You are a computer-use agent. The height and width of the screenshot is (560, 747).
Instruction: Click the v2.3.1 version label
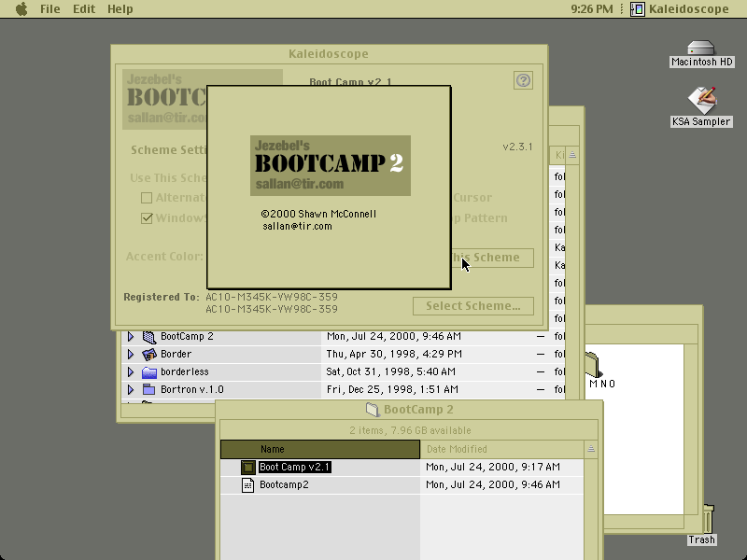(518, 147)
